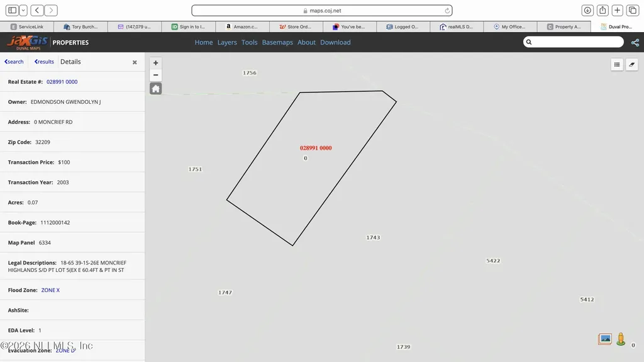
Task: Click Safari's download indicator icon
Action: [x=587, y=10]
